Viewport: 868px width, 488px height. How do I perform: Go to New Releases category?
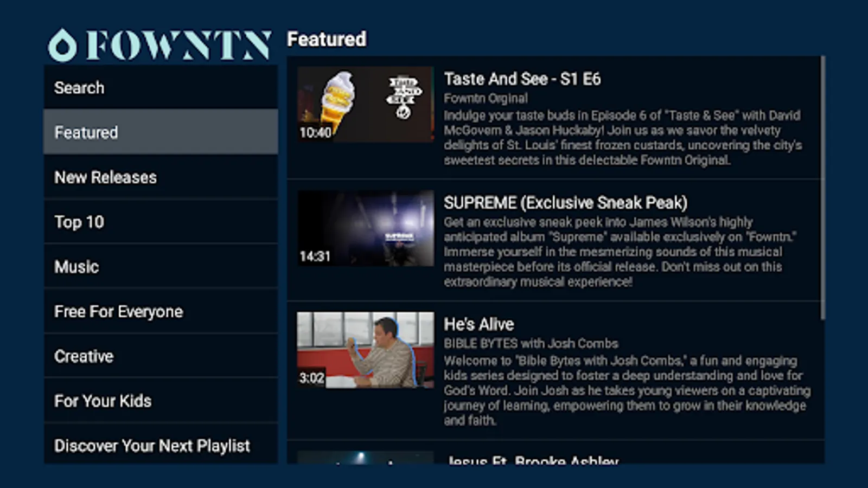pyautogui.click(x=161, y=177)
